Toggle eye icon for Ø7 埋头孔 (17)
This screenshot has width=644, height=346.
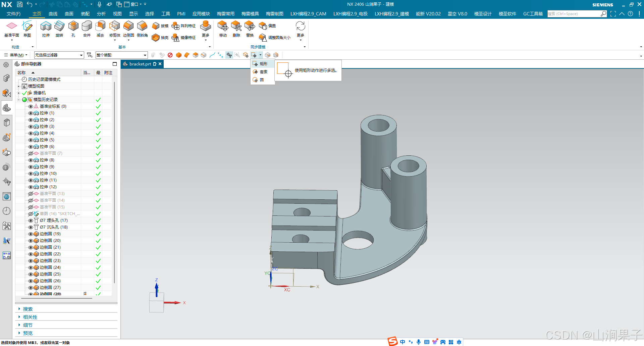[31, 220]
